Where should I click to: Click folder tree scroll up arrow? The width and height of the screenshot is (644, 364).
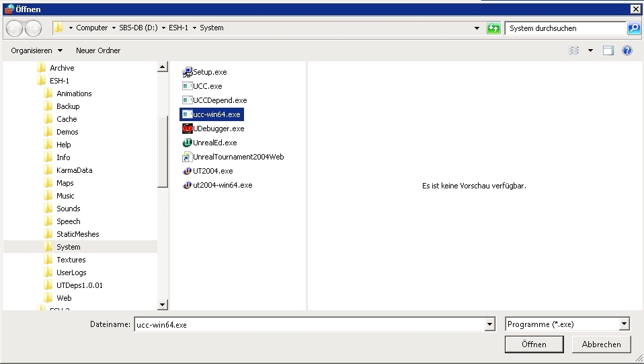[x=163, y=67]
